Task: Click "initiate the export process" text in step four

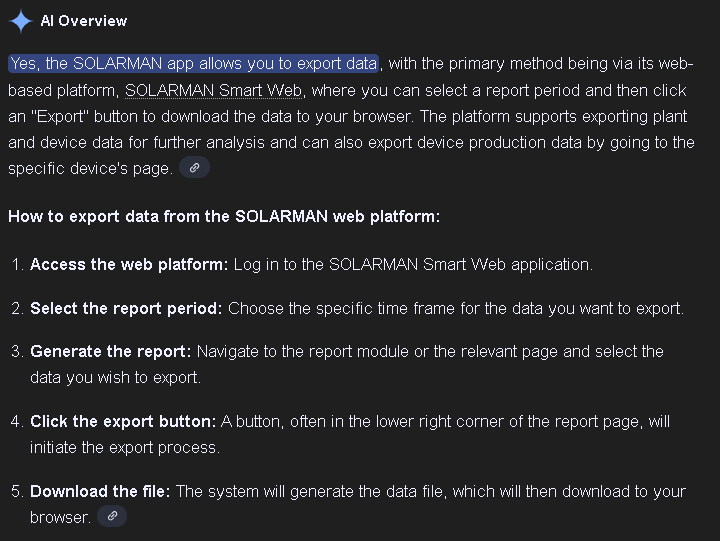Action: (x=124, y=447)
